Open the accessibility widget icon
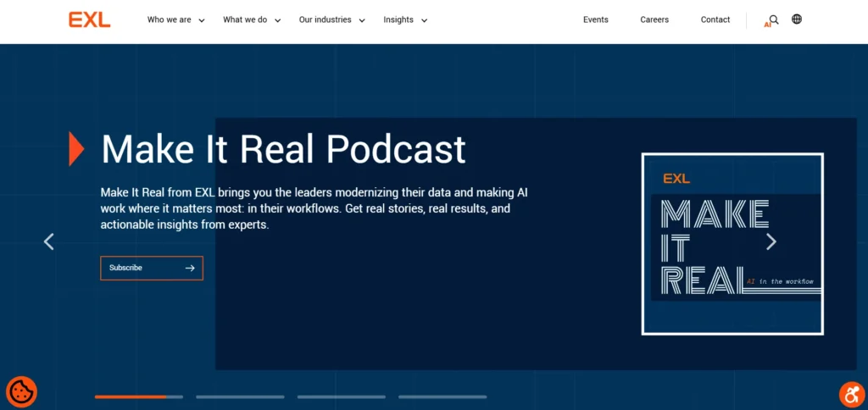 pyautogui.click(x=851, y=394)
